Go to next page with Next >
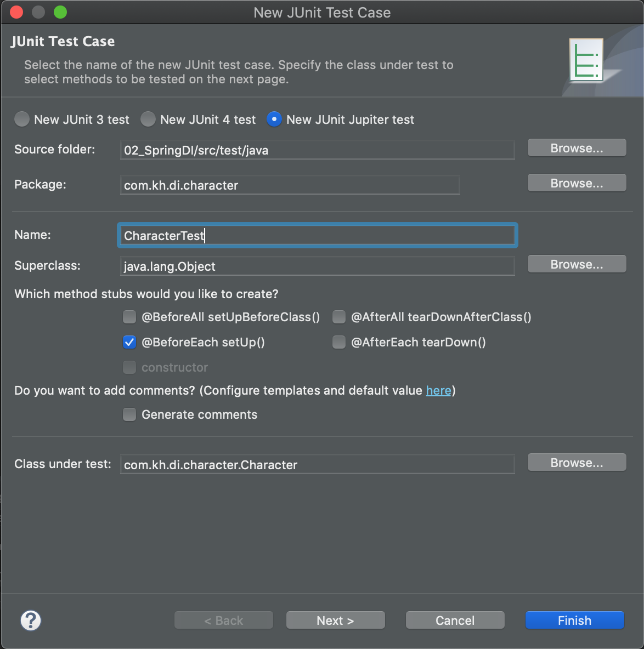This screenshot has width=644, height=649. [x=336, y=620]
